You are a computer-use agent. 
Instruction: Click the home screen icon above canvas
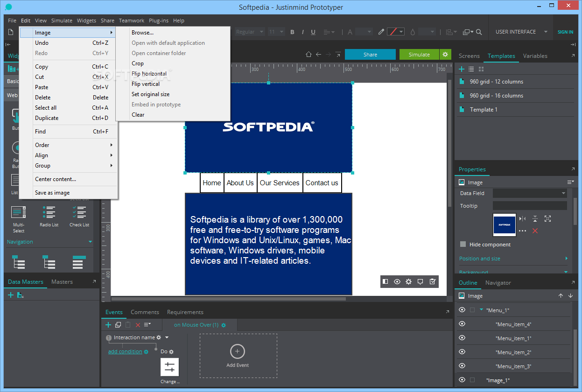point(309,55)
